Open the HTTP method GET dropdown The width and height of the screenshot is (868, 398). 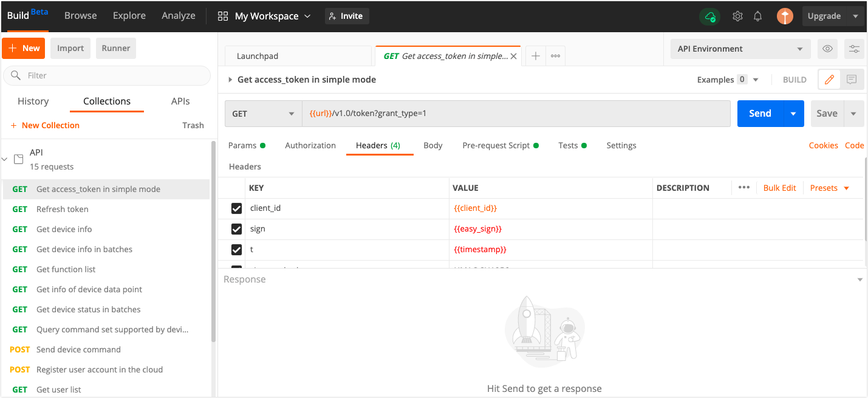(263, 114)
